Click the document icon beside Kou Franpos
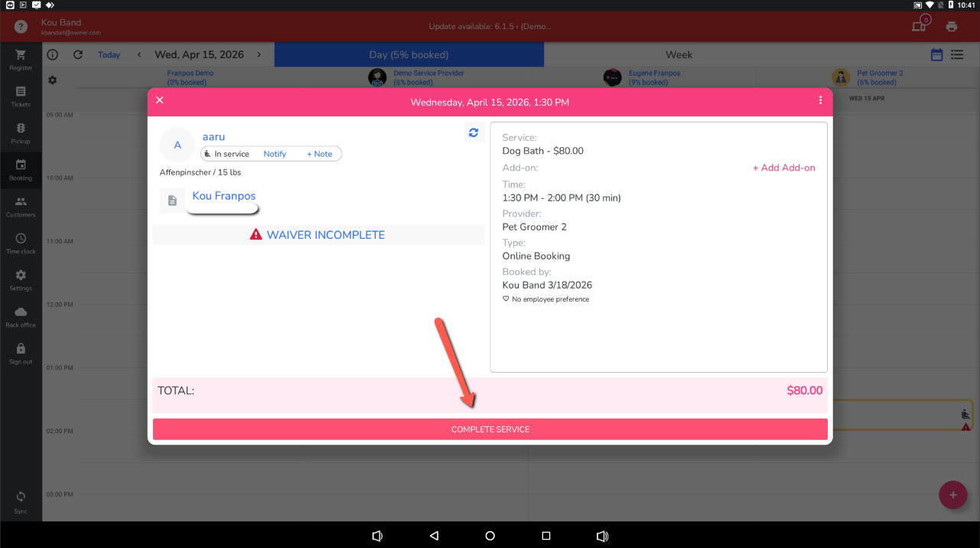Screen dimensions: 980x548 pyautogui.click(x=172, y=201)
